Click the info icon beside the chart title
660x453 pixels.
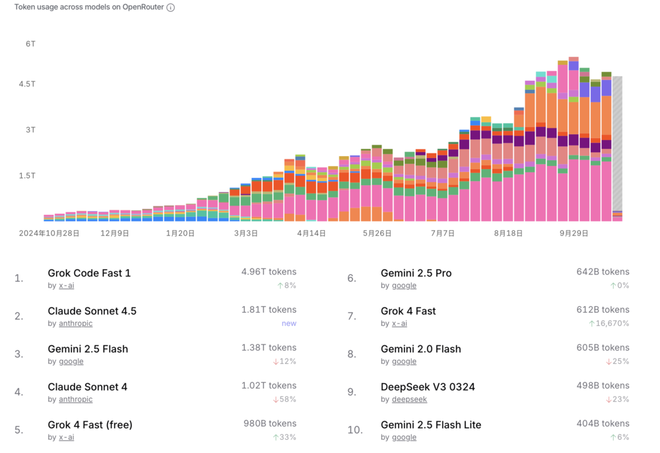click(171, 7)
